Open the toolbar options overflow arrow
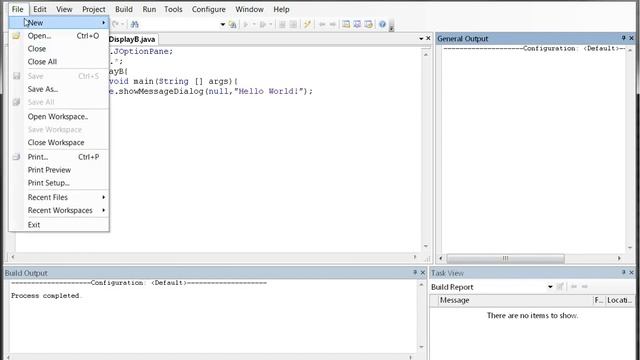The image size is (640, 360). (x=391, y=27)
